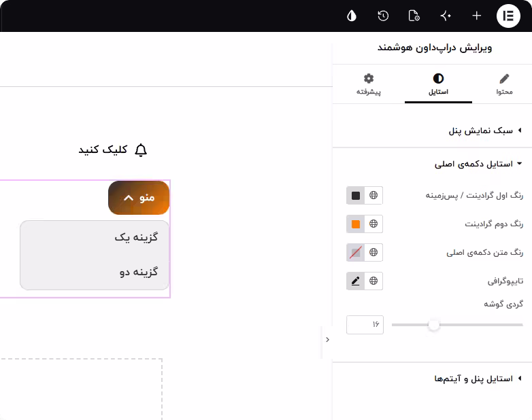Toggle the منو dropdown button
The image size is (532, 420).
pos(138,198)
